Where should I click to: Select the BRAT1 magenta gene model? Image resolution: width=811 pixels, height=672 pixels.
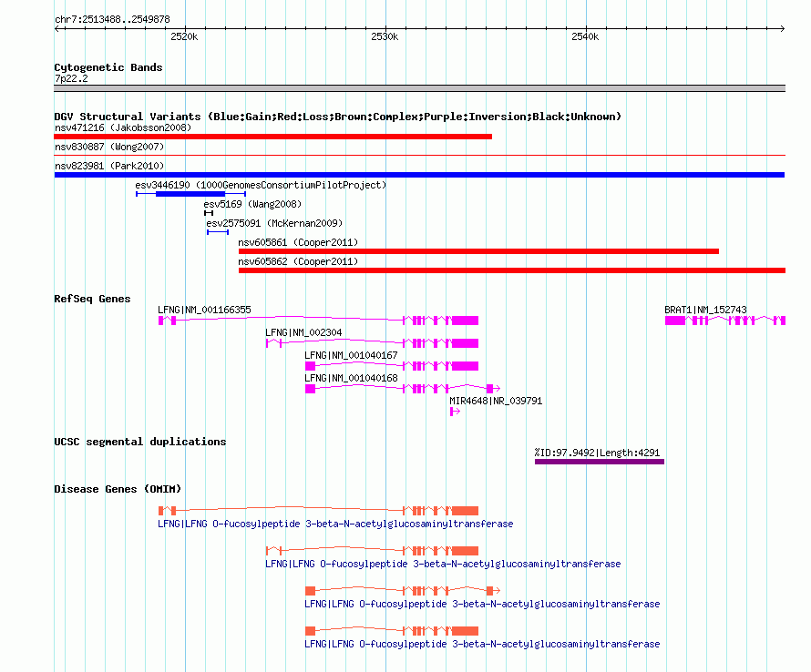[725, 321]
